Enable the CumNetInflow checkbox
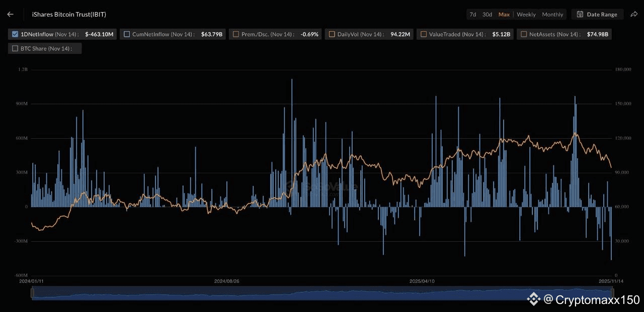The height and width of the screenshot is (312, 644). 127,35
